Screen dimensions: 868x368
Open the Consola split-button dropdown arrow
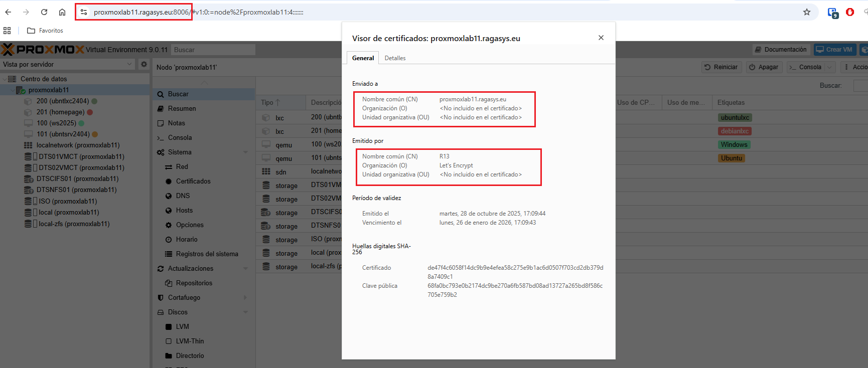point(830,67)
